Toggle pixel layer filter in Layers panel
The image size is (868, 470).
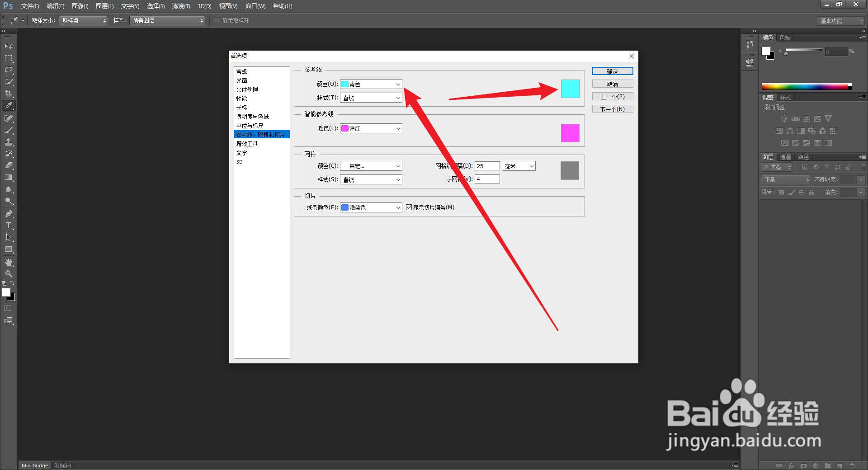[x=805, y=167]
